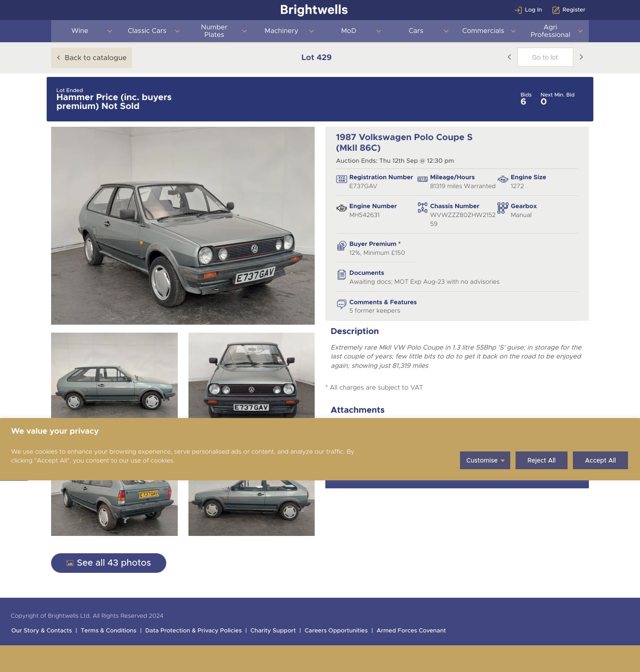This screenshot has width=640, height=672.
Task: Click the engine size icon
Action: pos(503,179)
